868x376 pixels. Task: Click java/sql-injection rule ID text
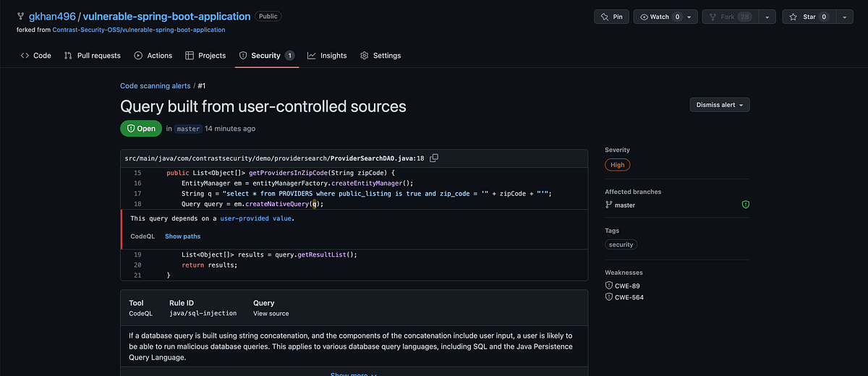pyautogui.click(x=203, y=313)
